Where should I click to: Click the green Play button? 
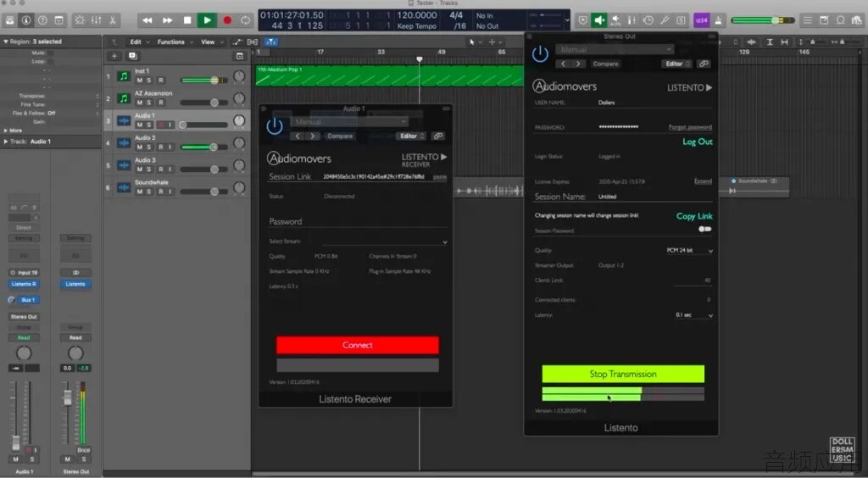pyautogui.click(x=207, y=20)
